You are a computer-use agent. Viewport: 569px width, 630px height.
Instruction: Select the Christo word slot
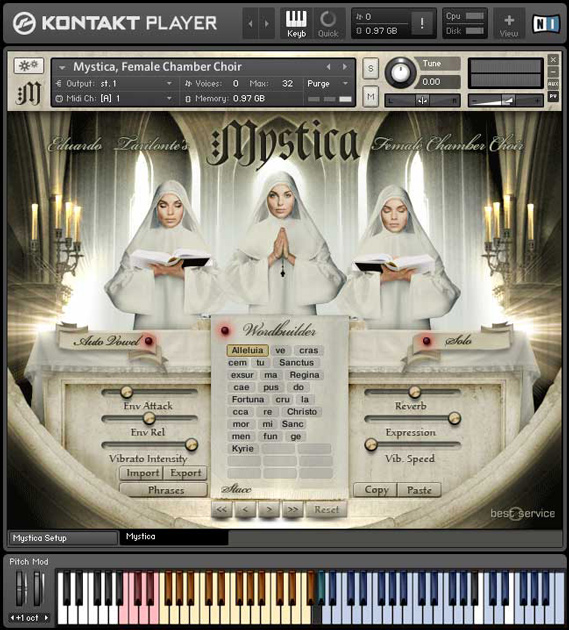(302, 412)
